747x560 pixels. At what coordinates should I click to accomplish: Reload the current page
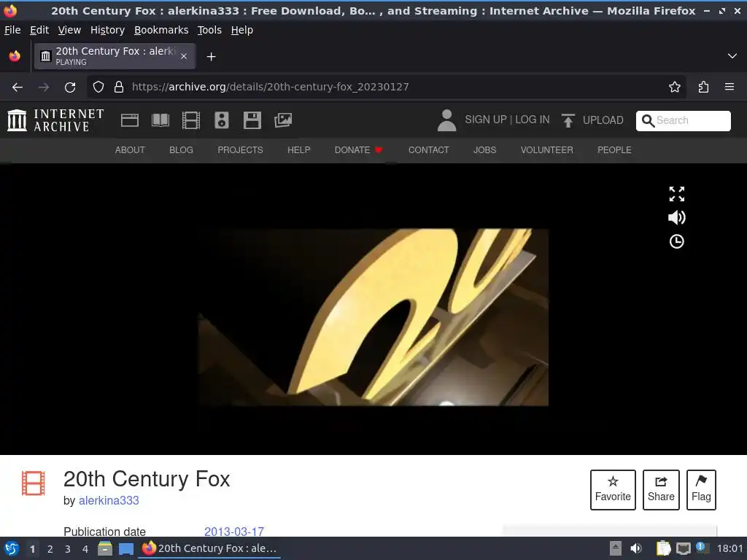click(x=70, y=87)
